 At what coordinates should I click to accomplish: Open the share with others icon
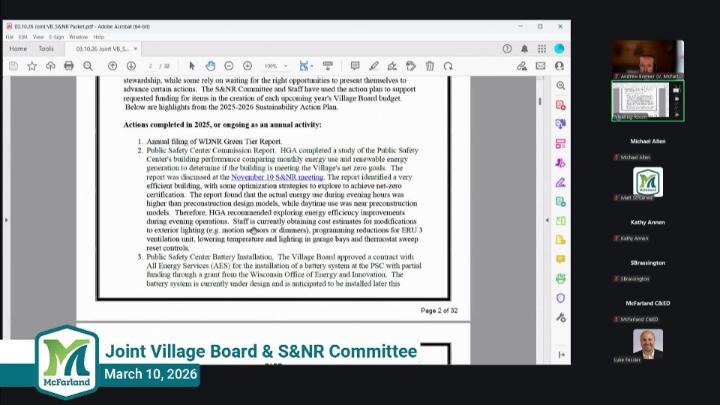(559, 66)
